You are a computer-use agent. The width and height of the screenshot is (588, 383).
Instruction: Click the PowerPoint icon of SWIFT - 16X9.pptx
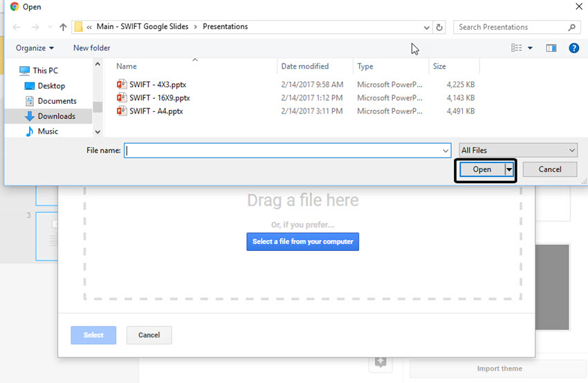122,97
